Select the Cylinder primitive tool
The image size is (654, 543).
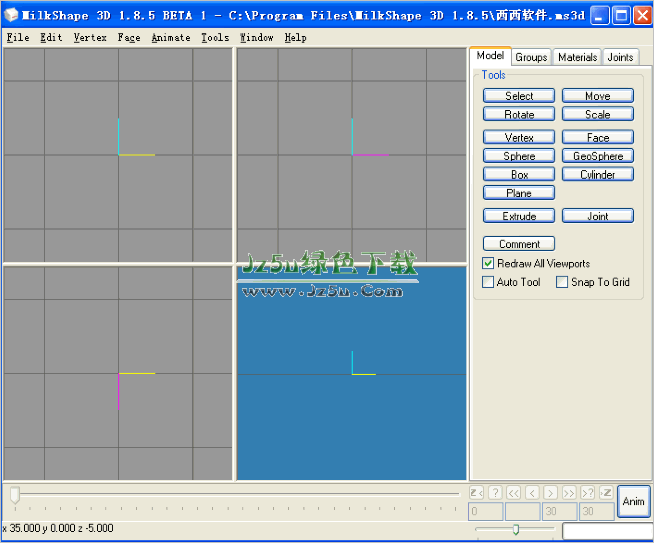598,174
